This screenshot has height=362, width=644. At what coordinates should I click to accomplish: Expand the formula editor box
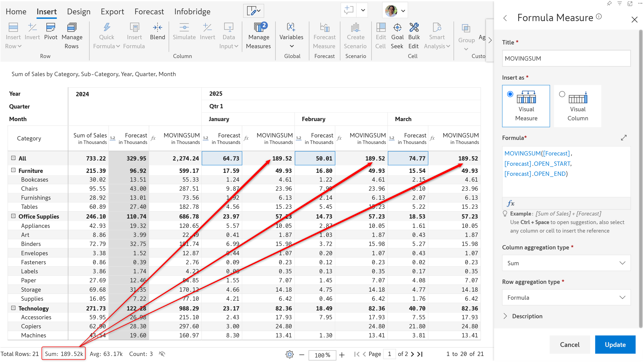click(624, 138)
